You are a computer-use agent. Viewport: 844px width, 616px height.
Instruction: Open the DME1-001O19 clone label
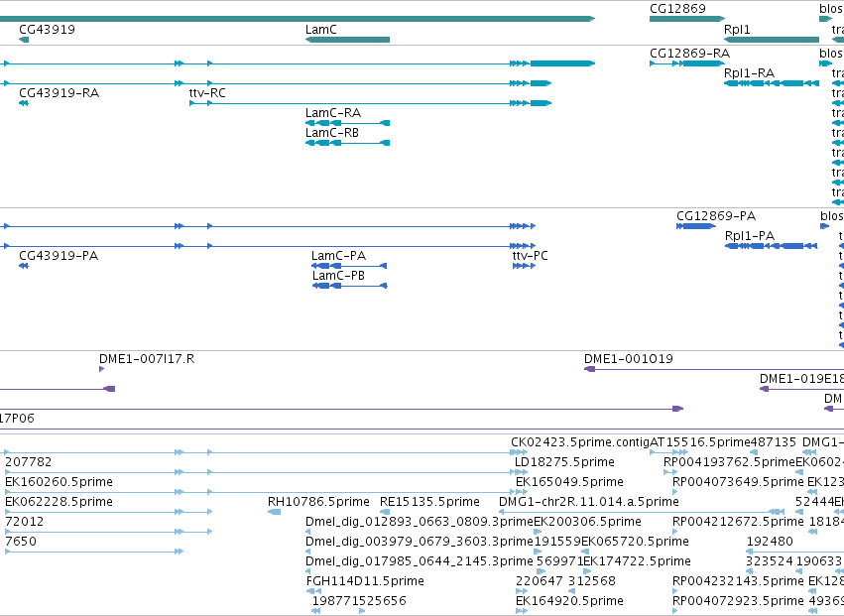(x=629, y=359)
